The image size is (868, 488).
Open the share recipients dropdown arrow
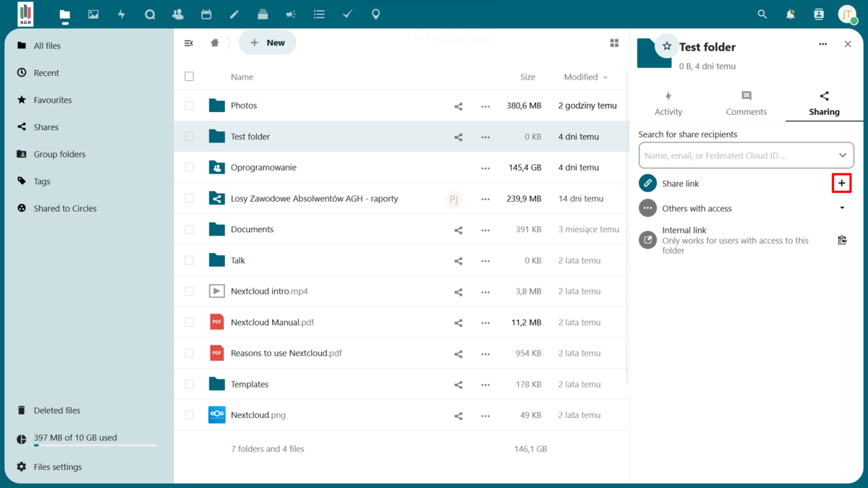pyautogui.click(x=842, y=155)
